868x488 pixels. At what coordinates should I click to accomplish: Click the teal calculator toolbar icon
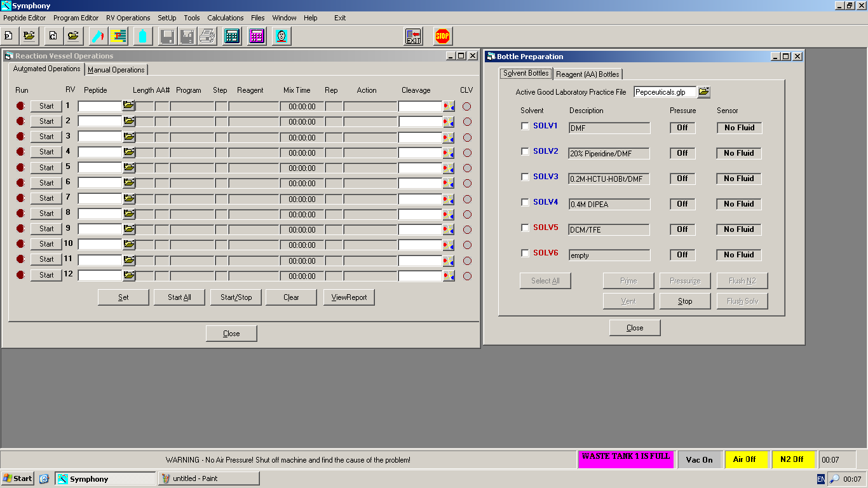coord(231,36)
